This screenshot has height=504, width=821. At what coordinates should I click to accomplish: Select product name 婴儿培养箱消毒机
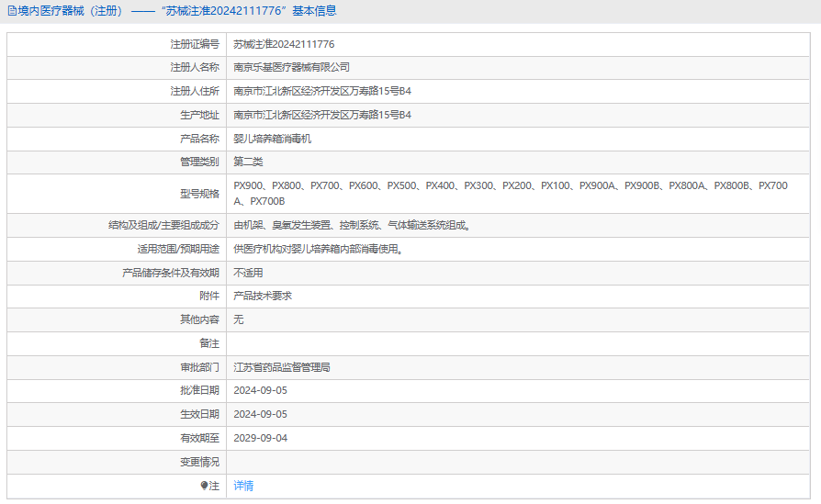click(x=272, y=139)
